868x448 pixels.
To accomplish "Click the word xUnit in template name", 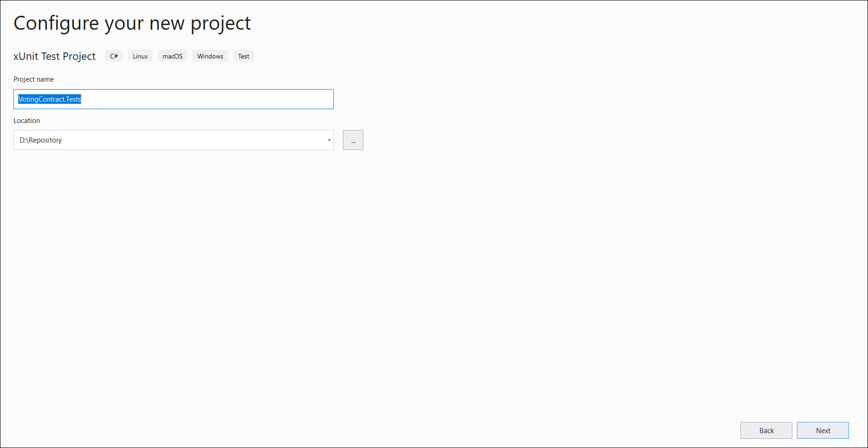I will [26, 56].
